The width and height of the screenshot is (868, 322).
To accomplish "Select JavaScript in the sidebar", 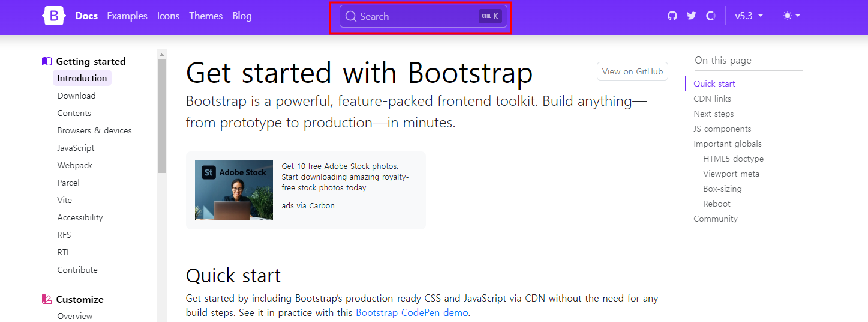I will pyautogui.click(x=76, y=148).
